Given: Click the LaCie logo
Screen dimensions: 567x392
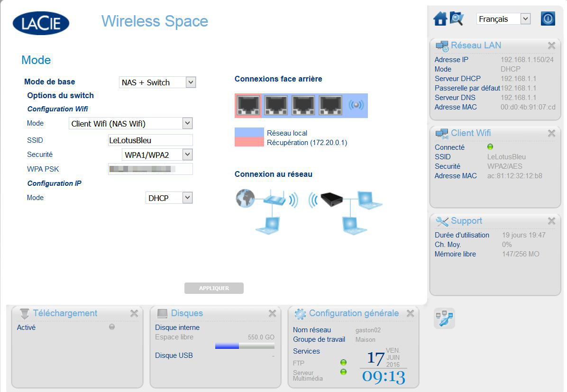Looking at the screenshot, I should pos(41,23).
